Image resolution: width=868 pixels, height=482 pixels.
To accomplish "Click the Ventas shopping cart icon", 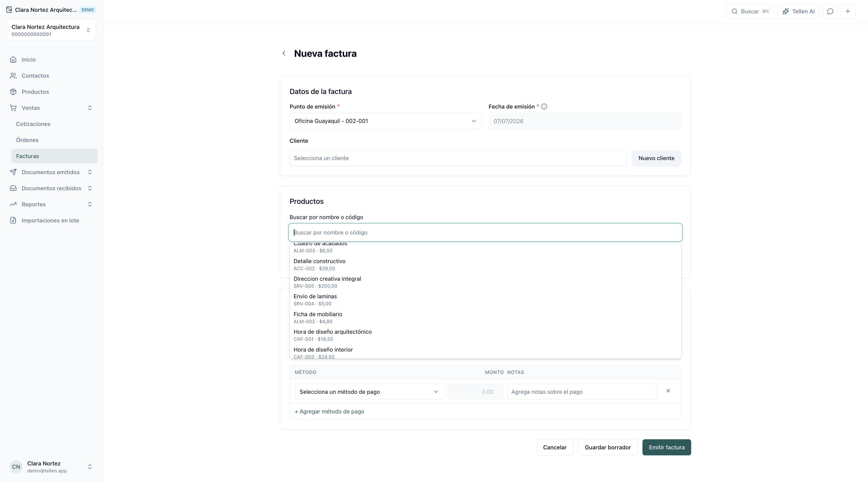I will (13, 108).
